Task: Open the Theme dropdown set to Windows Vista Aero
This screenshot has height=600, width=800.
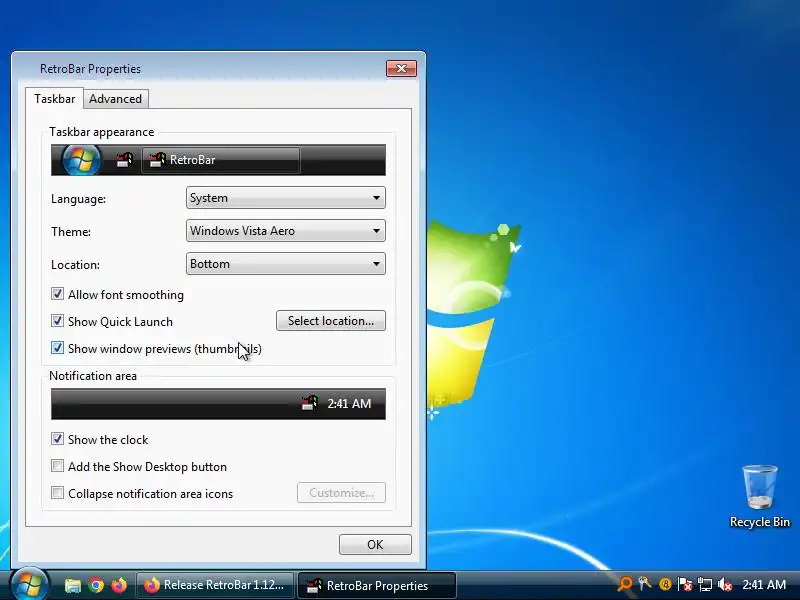Action: click(286, 231)
